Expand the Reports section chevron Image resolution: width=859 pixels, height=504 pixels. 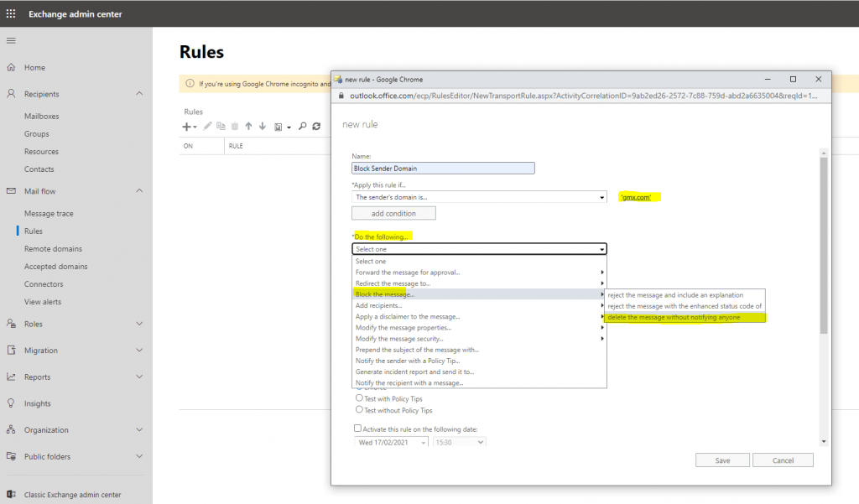pyautogui.click(x=139, y=377)
